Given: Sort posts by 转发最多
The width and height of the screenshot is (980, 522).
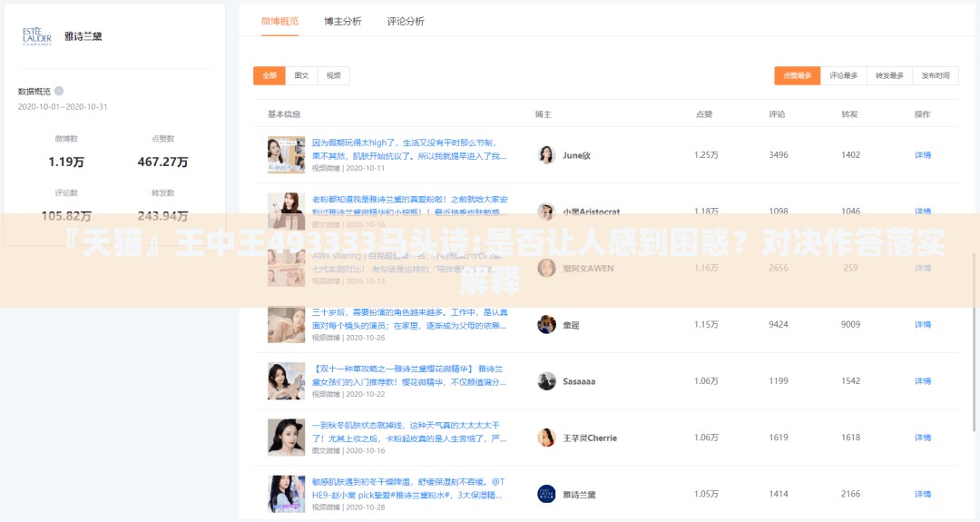Looking at the screenshot, I should (x=889, y=75).
